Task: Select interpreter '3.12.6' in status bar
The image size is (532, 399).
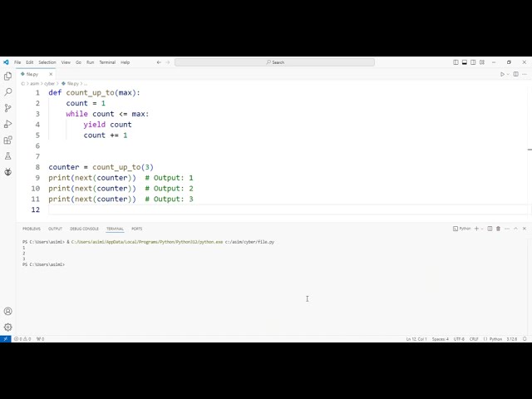Action: click(x=512, y=339)
